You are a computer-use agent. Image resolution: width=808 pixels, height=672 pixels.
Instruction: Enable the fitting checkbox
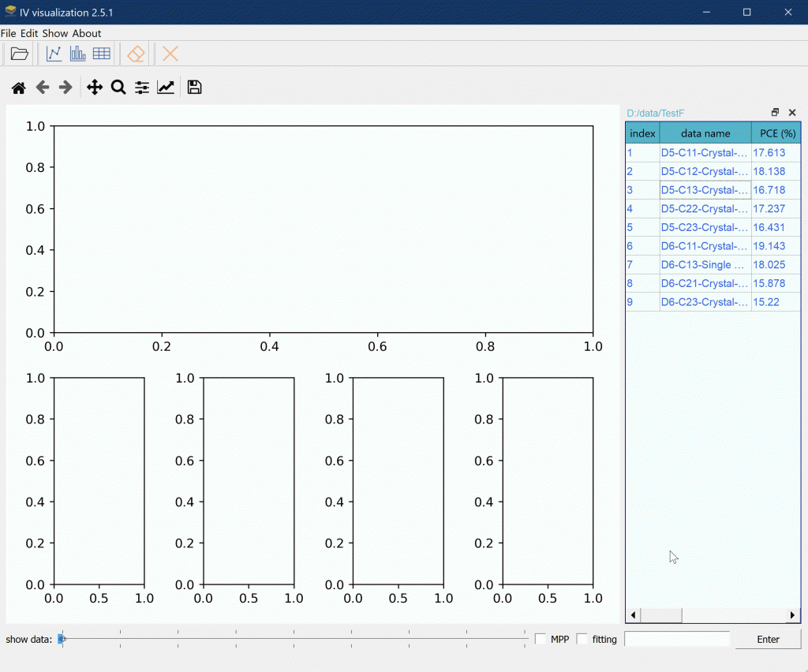click(x=582, y=639)
